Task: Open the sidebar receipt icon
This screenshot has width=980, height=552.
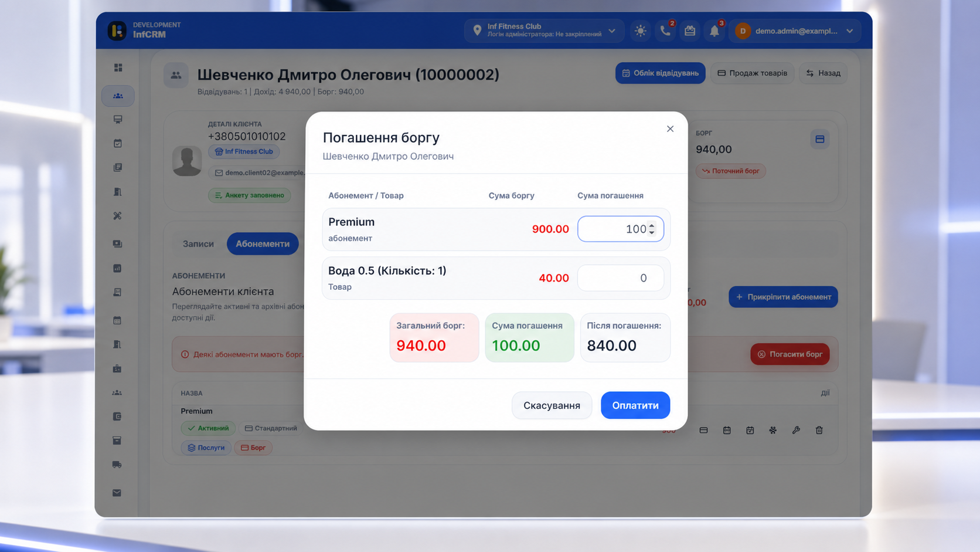Action: (x=117, y=292)
